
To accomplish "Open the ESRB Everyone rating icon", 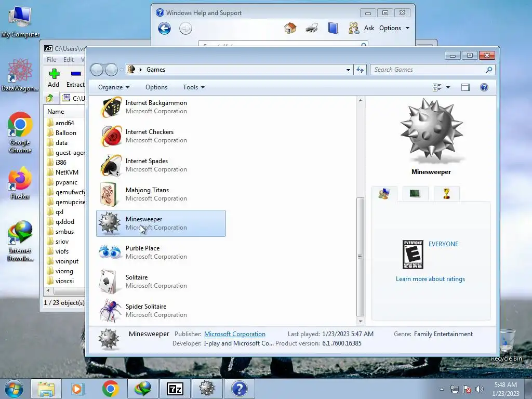I will pos(413,255).
